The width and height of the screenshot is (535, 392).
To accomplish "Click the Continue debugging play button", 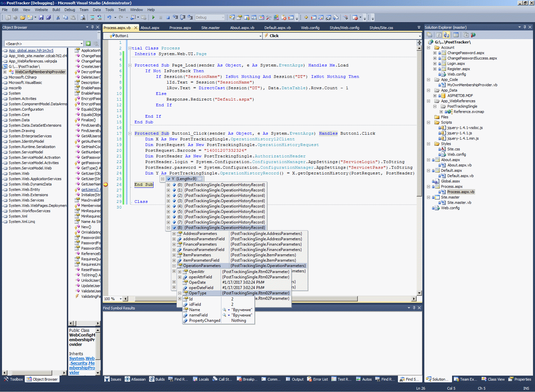I will [x=153, y=17].
